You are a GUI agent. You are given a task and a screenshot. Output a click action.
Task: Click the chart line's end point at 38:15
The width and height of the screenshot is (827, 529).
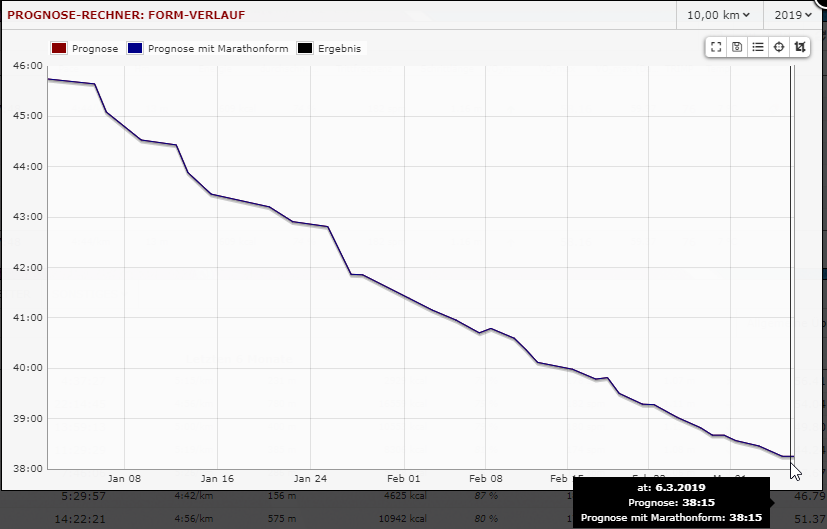click(x=791, y=456)
